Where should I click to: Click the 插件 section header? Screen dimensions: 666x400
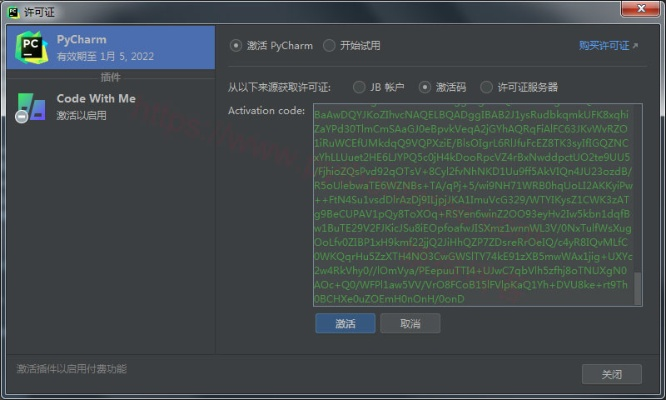(x=110, y=77)
